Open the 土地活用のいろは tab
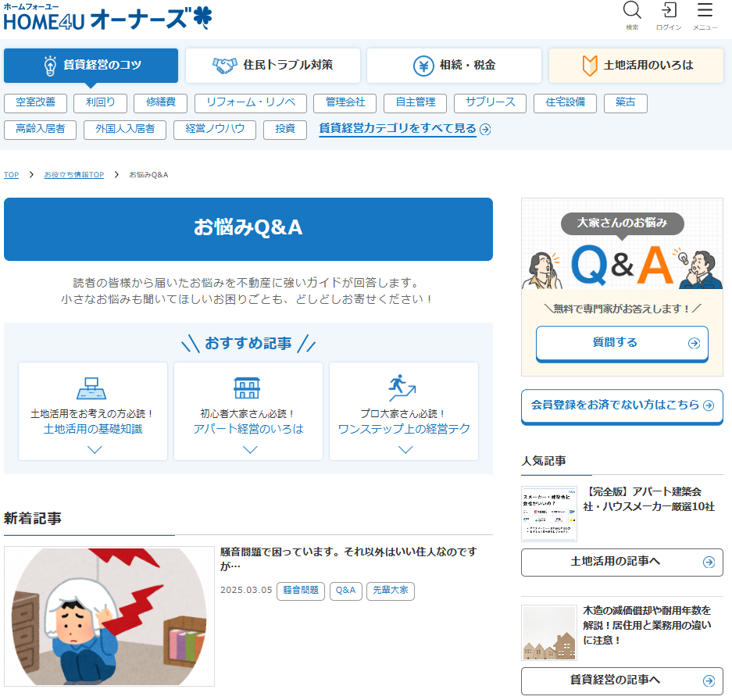 coord(636,66)
